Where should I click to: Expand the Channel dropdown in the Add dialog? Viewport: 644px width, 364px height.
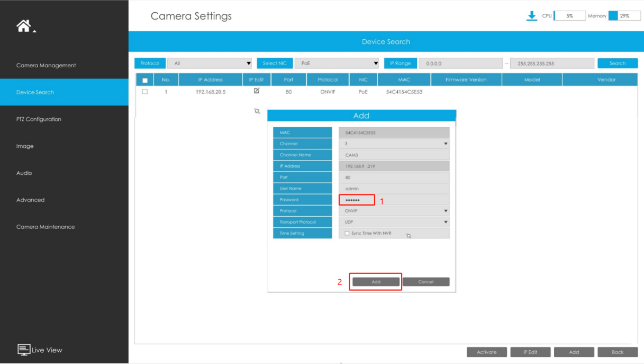[394, 144]
